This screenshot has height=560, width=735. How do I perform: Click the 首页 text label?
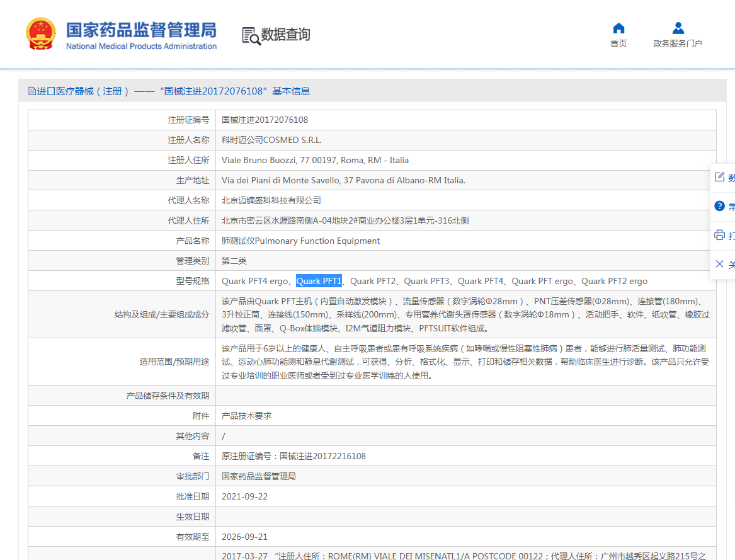618,43
